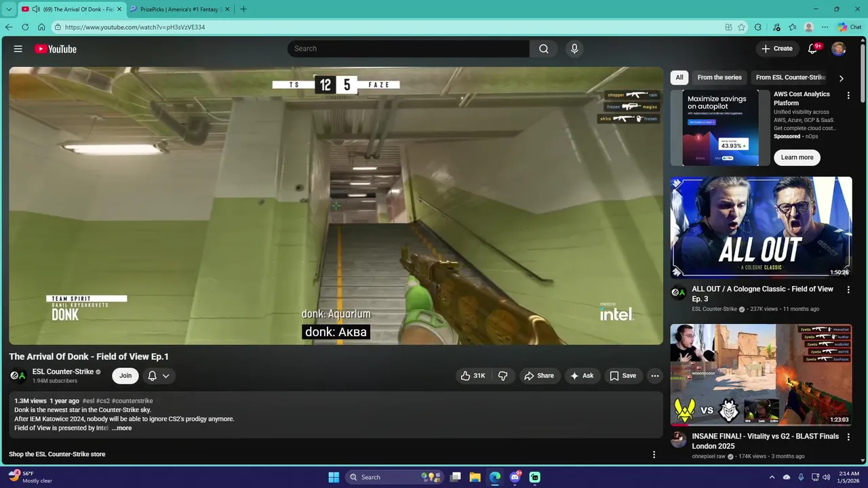Viewport: 868px width, 488px height.
Task: Open Edge favorites list icon
Action: point(793,27)
